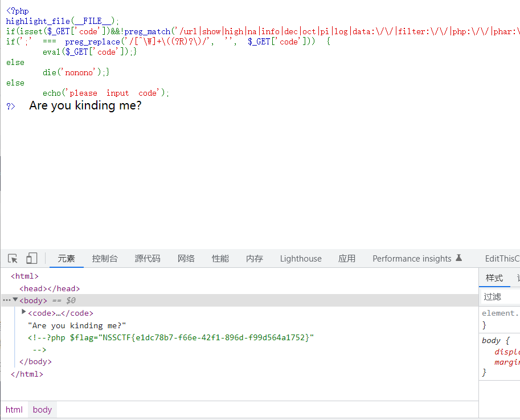Select the head element in DOM tree

50,288
